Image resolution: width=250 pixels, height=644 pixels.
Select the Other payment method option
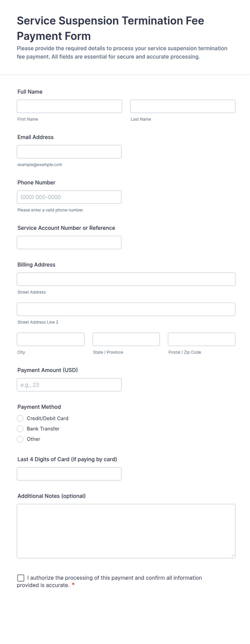(x=20, y=439)
